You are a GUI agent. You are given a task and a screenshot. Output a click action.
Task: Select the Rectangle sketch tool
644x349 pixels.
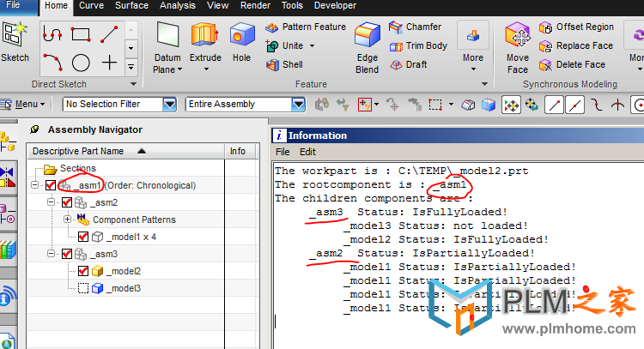tap(81, 34)
